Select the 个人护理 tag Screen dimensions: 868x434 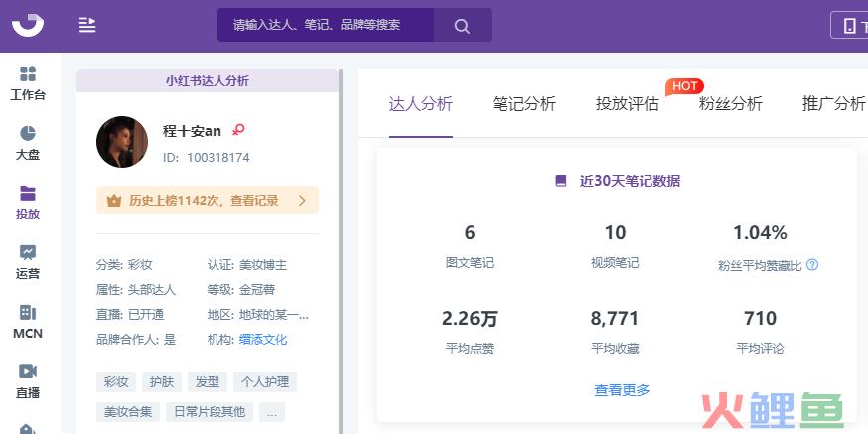pyautogui.click(x=265, y=382)
